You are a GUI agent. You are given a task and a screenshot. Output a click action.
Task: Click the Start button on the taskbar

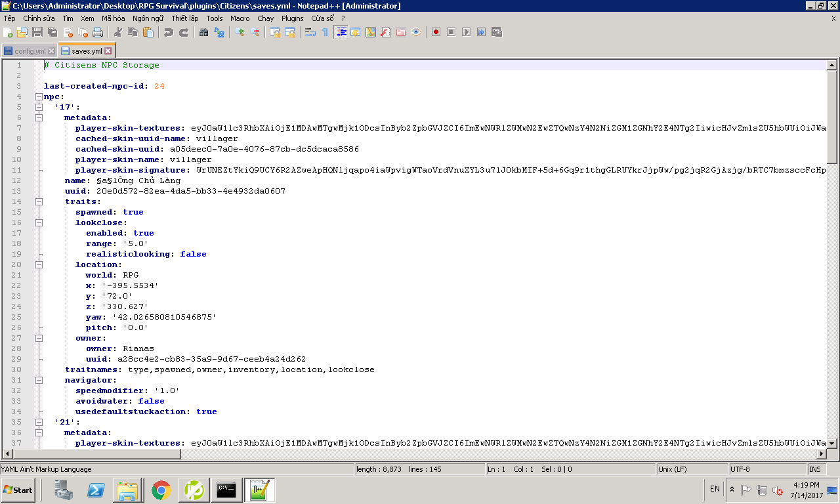[x=18, y=490]
